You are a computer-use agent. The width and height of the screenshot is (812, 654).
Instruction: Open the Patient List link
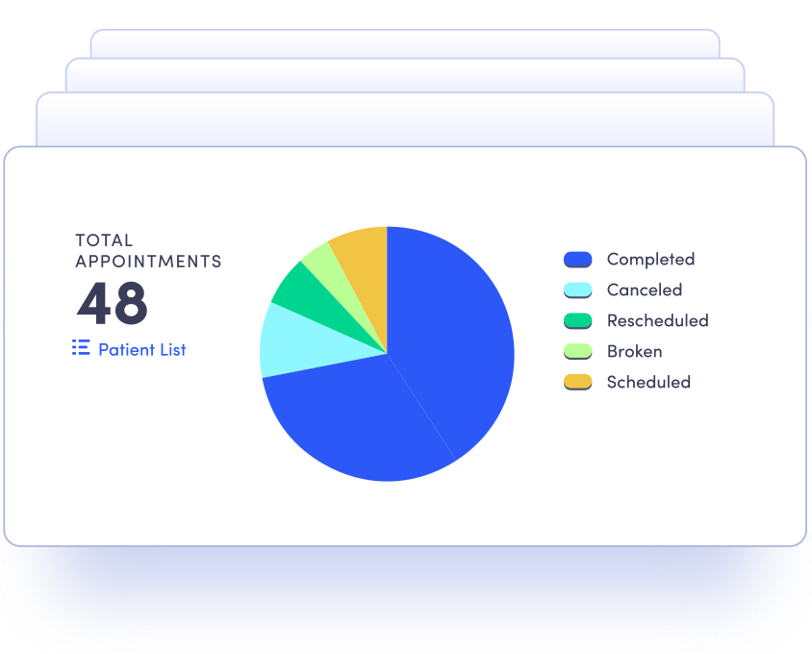tap(141, 350)
